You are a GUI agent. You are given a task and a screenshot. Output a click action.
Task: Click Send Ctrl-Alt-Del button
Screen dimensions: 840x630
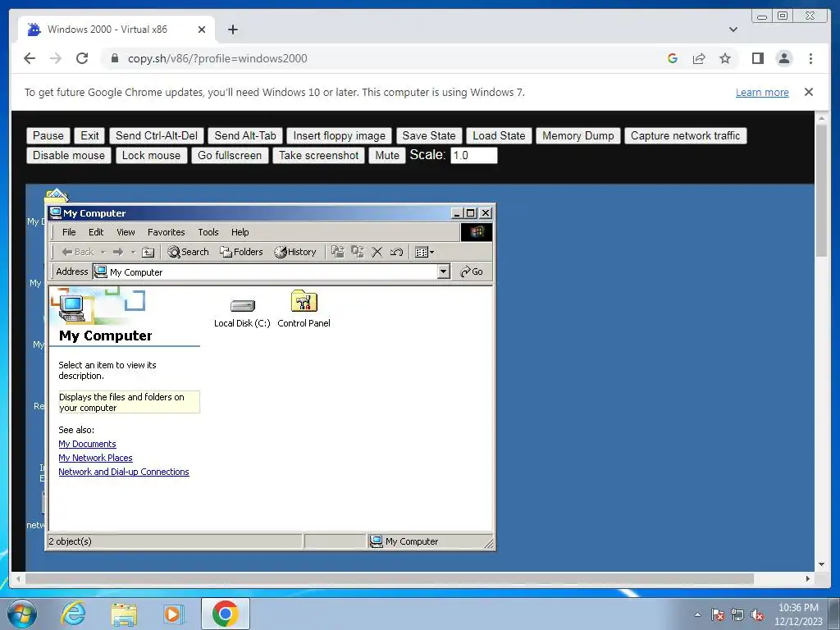click(157, 135)
